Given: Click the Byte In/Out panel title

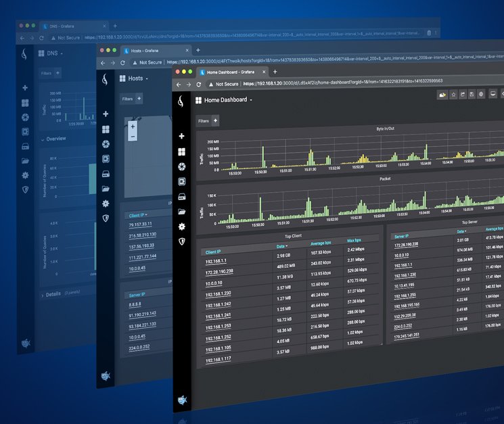Looking at the screenshot, I should (x=385, y=128).
